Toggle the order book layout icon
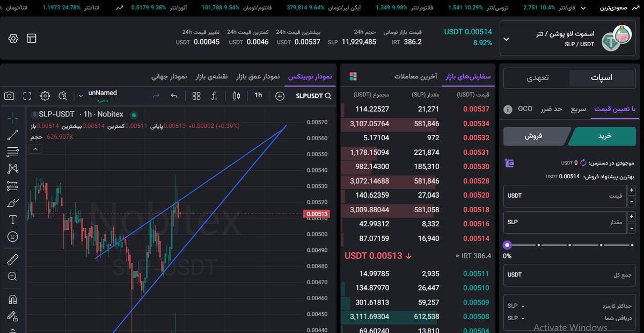Viewport: 644px width, 333px height. click(353, 76)
